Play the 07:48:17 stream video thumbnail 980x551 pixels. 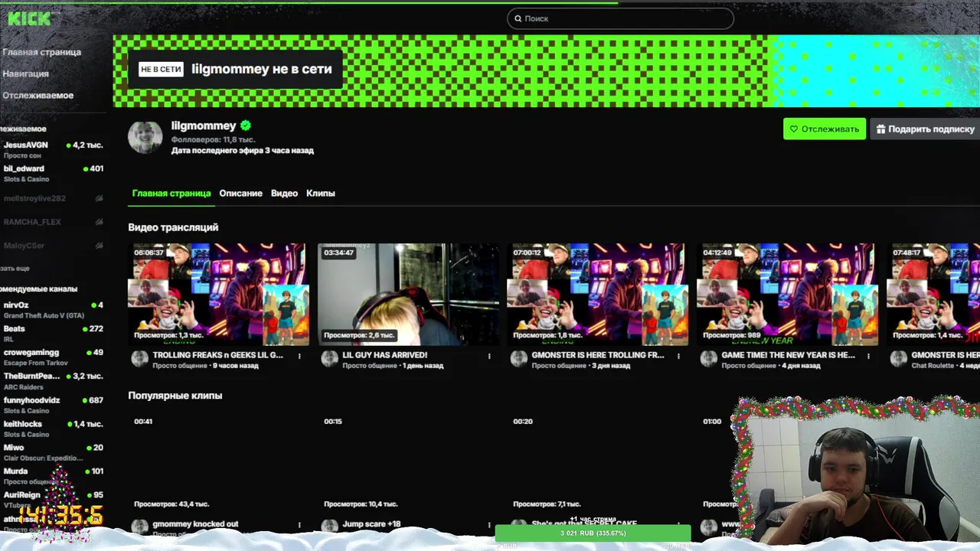pos(933,295)
